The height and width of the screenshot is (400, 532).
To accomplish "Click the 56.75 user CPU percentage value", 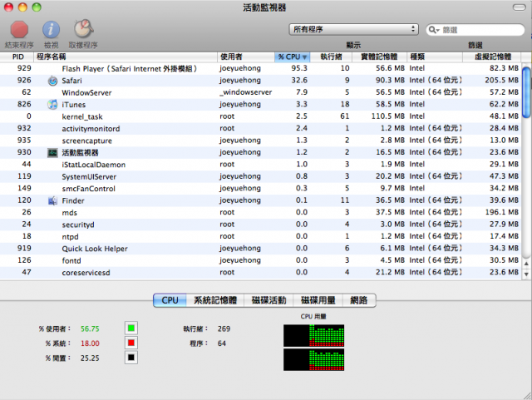I will pos(90,328).
